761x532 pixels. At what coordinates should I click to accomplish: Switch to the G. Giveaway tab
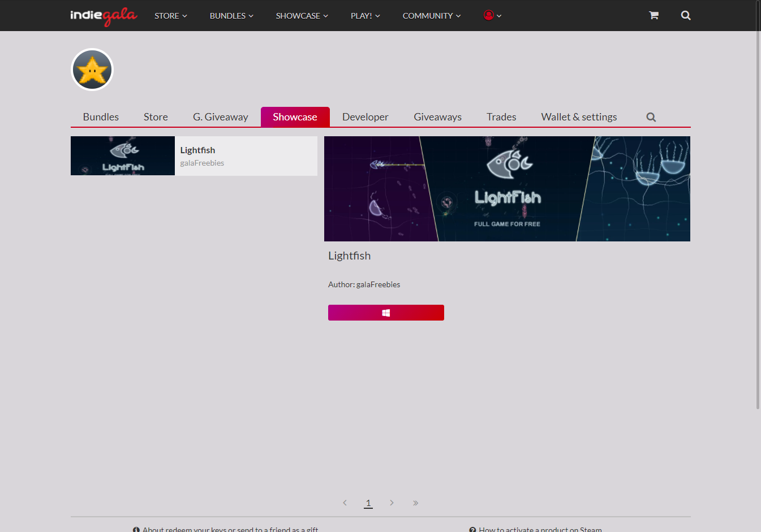click(x=221, y=117)
